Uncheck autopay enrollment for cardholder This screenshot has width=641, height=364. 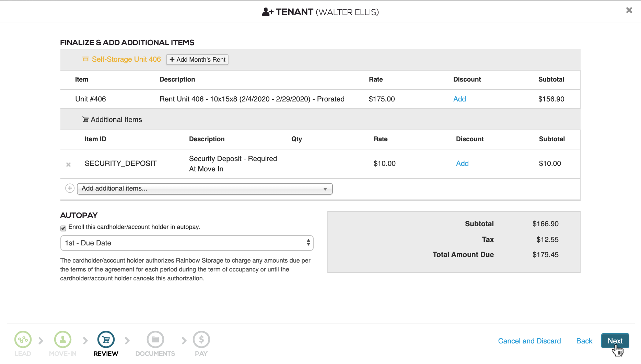click(x=63, y=228)
